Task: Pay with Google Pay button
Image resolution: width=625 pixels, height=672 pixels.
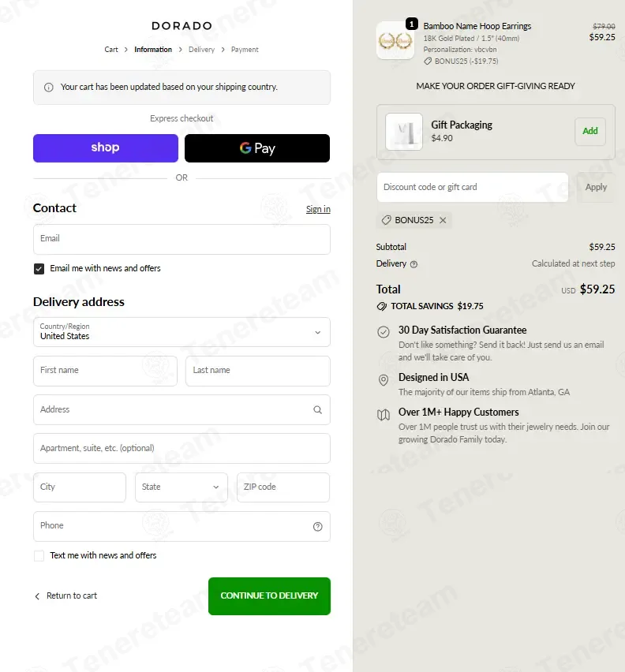Action: click(257, 148)
